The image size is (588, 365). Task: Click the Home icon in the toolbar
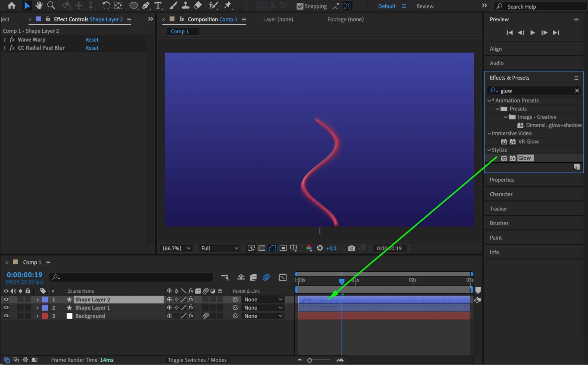(x=11, y=6)
